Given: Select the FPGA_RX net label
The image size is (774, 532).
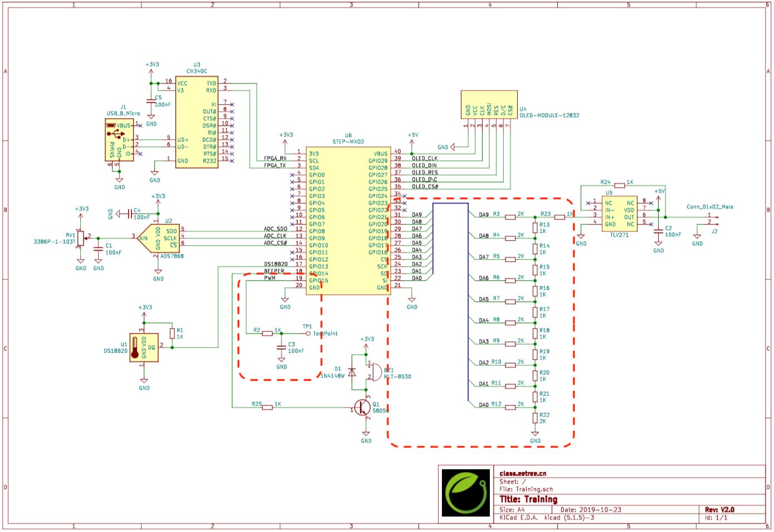Looking at the screenshot, I should (x=275, y=158).
